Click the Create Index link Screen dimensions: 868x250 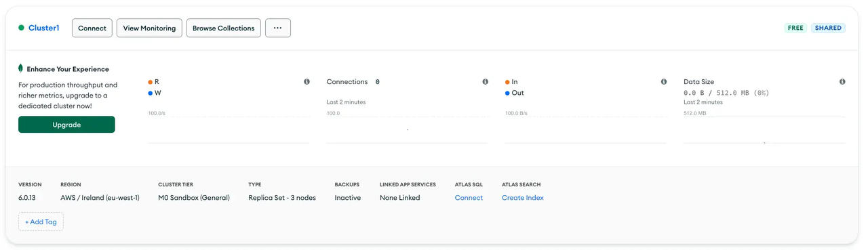[x=523, y=198]
